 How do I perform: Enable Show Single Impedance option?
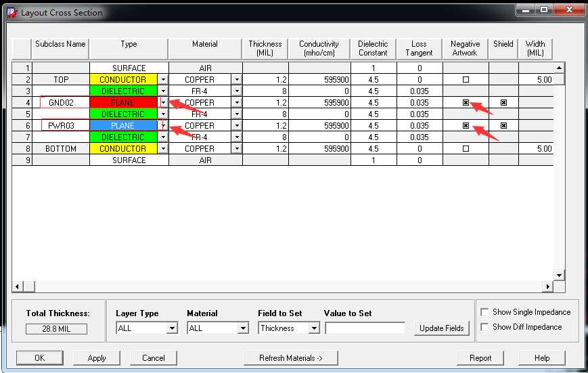(484, 312)
